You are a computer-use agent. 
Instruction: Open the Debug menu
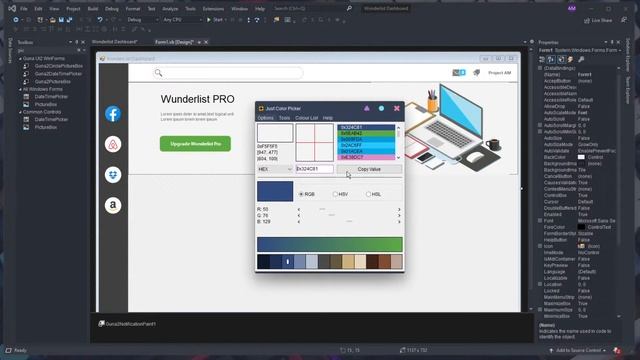[111, 9]
